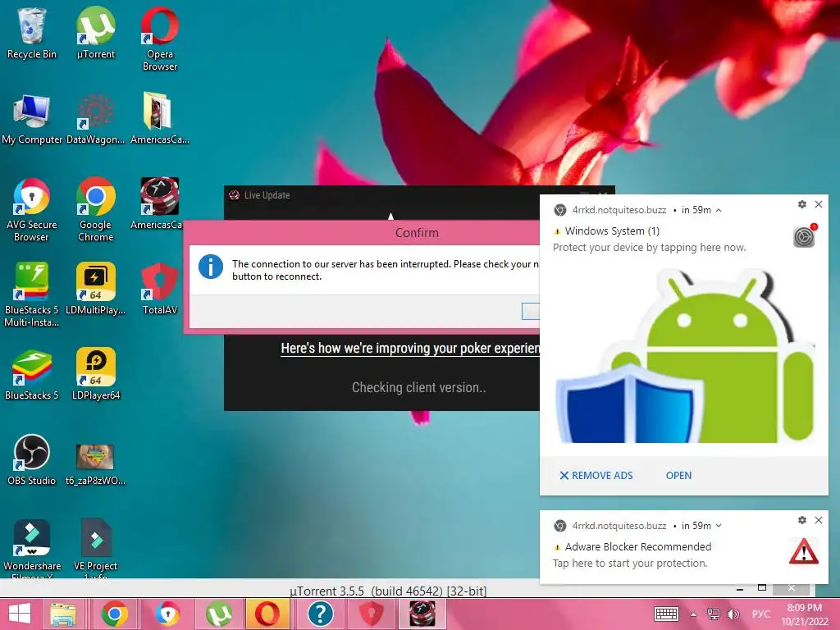Screen dimensions: 840x630
Task: Switch to AVG Secure Browser on taskbar
Action: pyautogui.click(x=167, y=614)
